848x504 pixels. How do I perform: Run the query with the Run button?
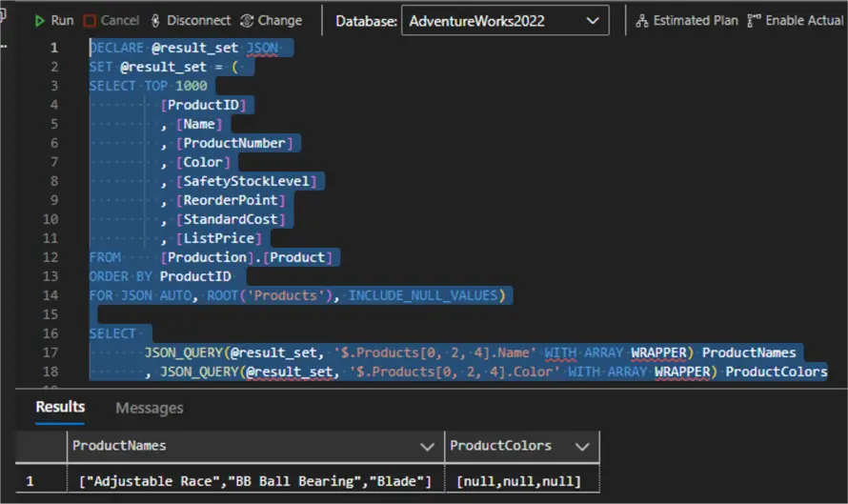(x=53, y=21)
